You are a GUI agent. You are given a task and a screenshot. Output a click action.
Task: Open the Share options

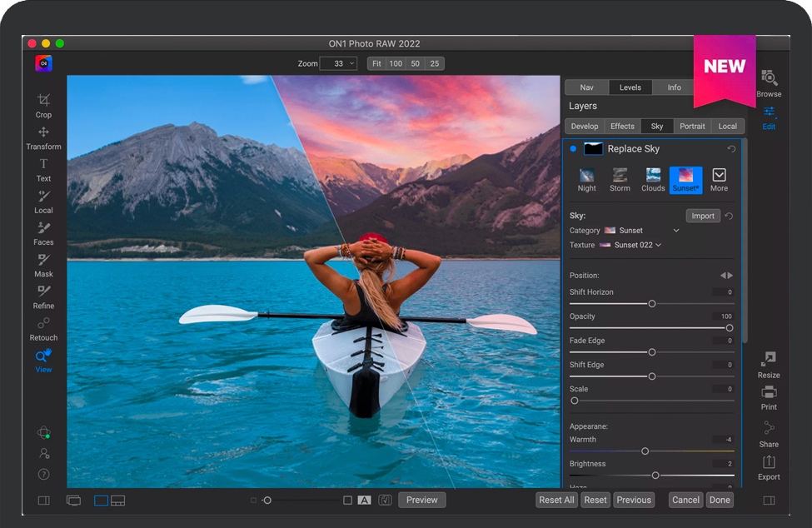tap(768, 431)
